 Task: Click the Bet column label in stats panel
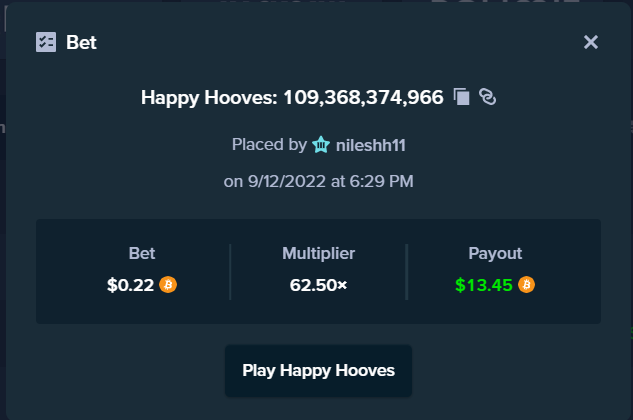tap(142, 253)
